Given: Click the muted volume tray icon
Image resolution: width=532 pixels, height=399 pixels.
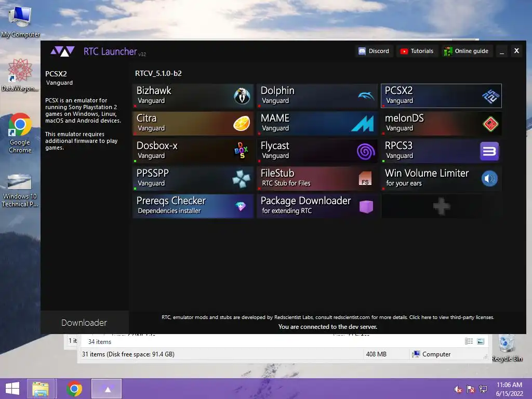Looking at the screenshot, I should pos(458,389).
